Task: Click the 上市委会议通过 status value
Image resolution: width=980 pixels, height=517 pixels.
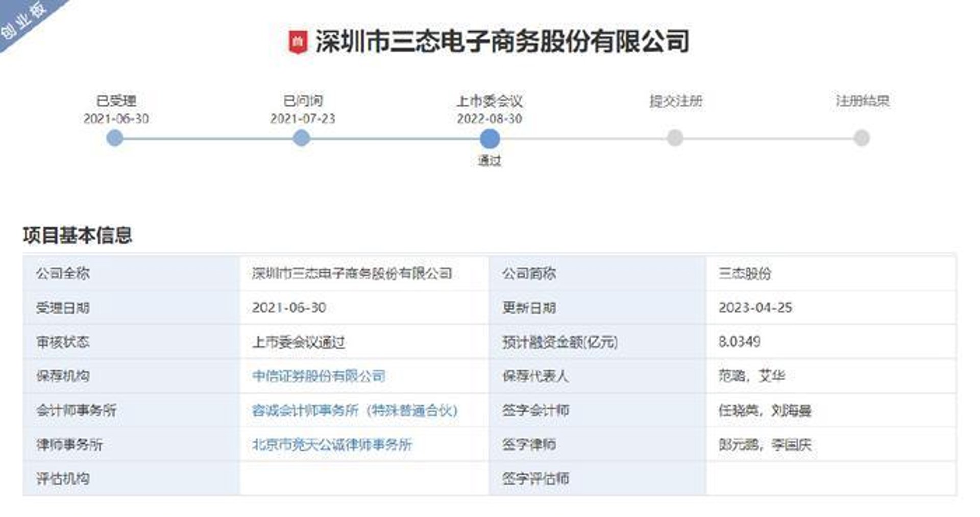Action: [x=299, y=342]
